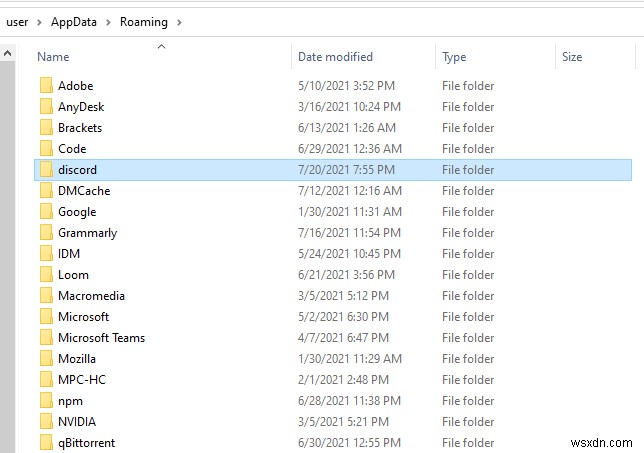Click the sort direction arrow above Name

[161, 46]
